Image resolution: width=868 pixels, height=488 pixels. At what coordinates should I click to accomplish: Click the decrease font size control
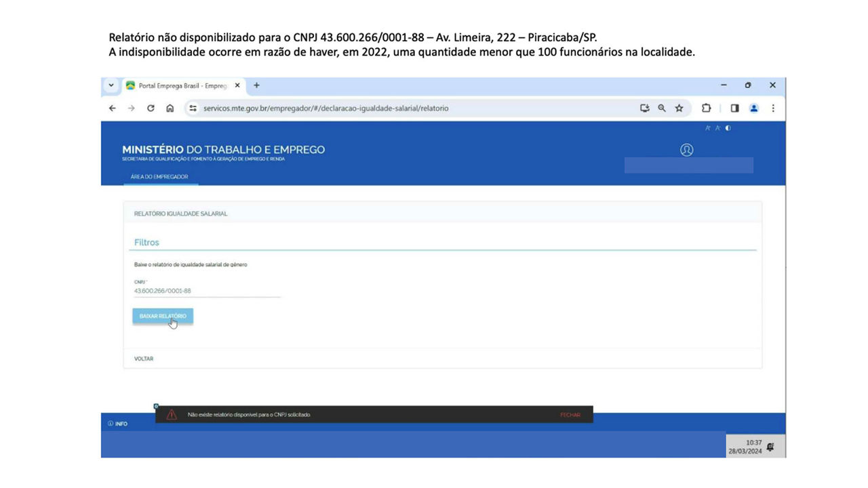[x=717, y=127]
